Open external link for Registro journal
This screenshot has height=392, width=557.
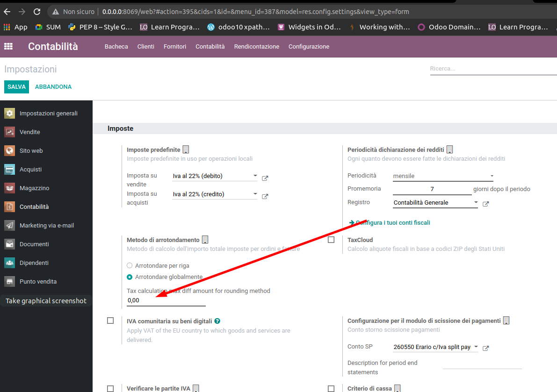[x=486, y=204]
